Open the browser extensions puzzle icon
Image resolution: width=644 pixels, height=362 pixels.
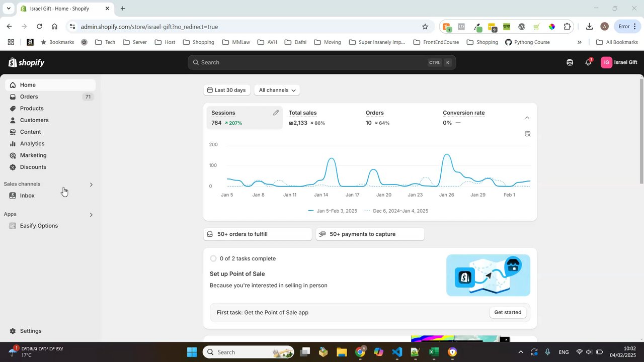pos(568,27)
